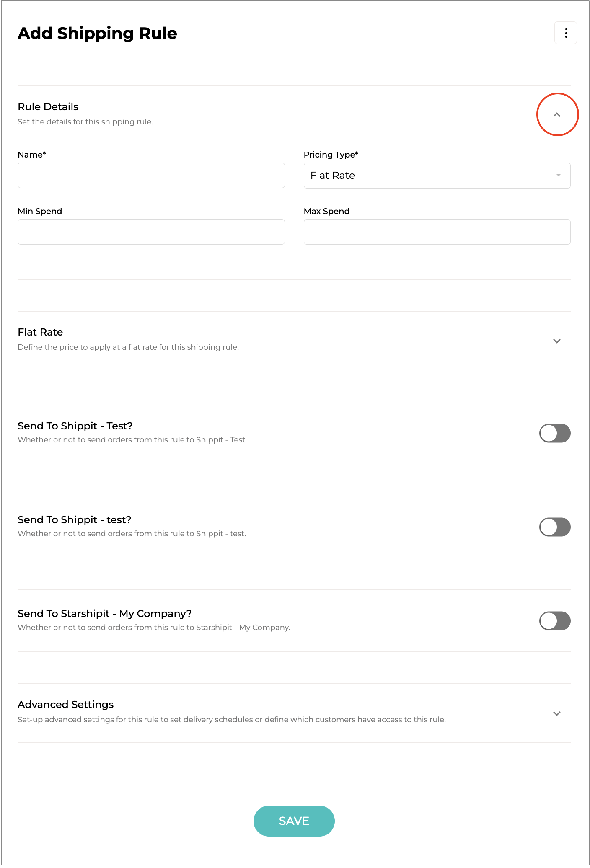Click the Advanced Settings heading
Screen dimensions: 590x868
[66, 705]
